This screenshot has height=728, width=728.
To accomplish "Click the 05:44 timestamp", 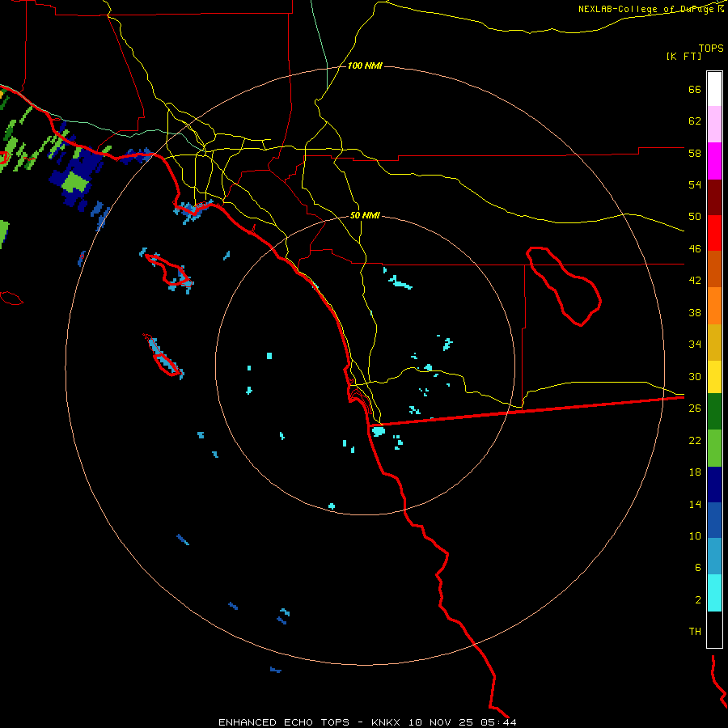I will pos(498,722).
